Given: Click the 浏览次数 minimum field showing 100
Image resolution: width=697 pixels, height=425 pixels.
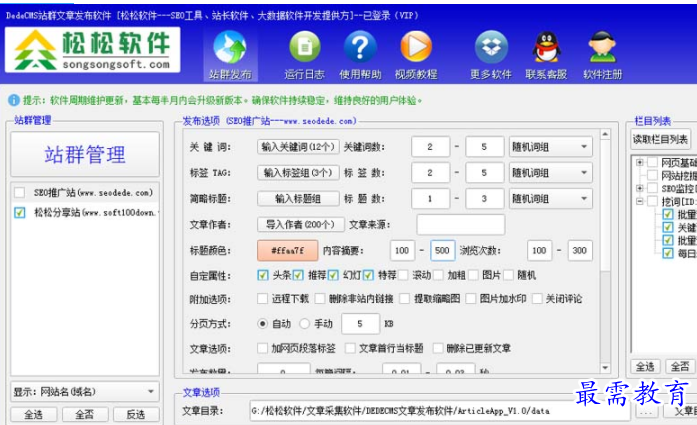Looking at the screenshot, I should coord(539,250).
